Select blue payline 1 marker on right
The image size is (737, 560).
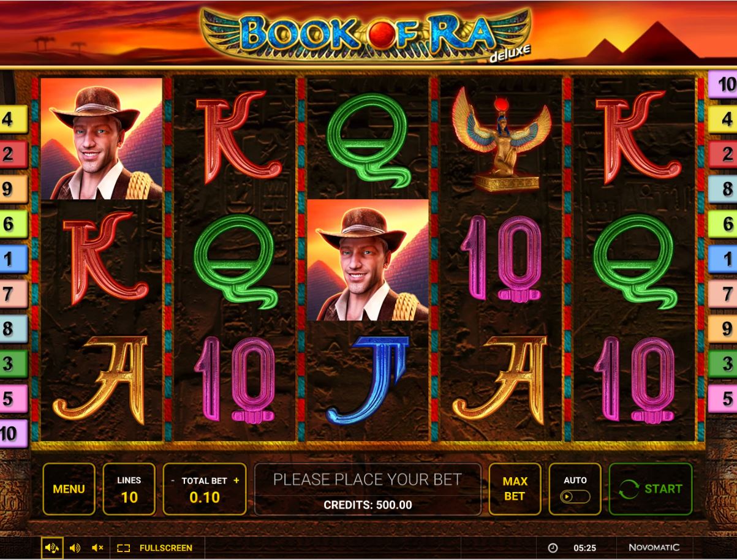[x=723, y=259]
